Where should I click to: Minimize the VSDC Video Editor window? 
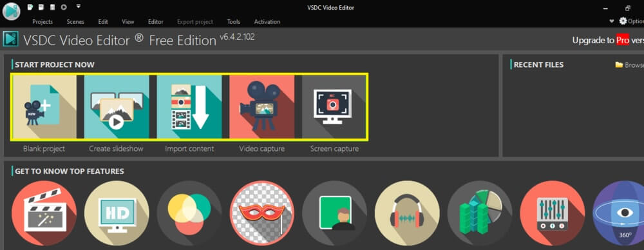click(605, 8)
